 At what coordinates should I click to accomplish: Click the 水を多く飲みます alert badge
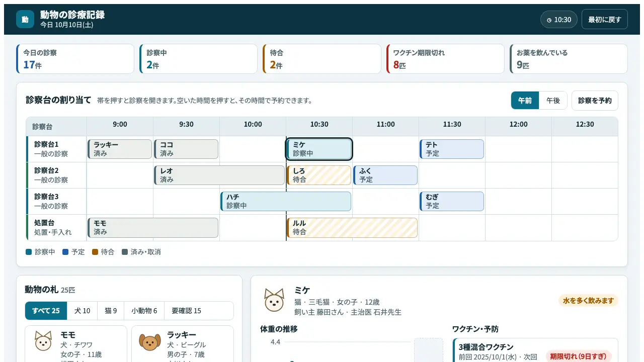click(588, 301)
